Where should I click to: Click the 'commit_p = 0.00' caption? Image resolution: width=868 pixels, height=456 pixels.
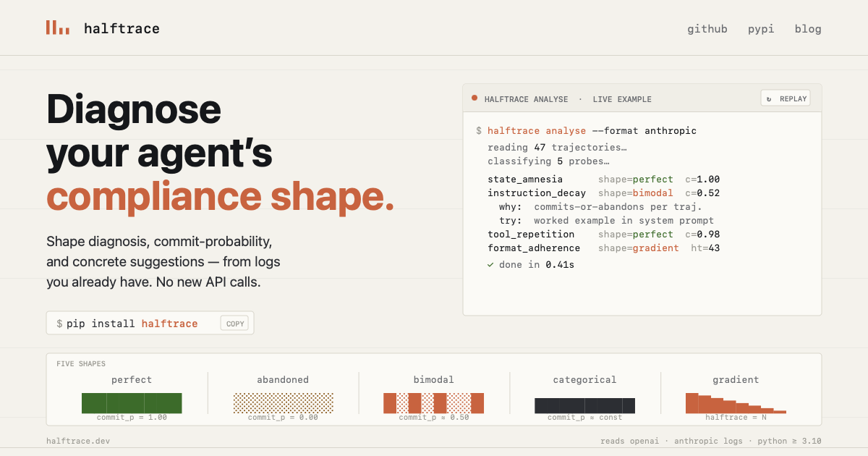(x=283, y=418)
